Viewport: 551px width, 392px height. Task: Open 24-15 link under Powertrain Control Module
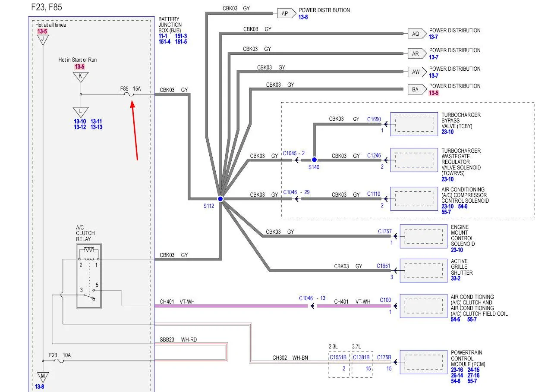tap(474, 370)
